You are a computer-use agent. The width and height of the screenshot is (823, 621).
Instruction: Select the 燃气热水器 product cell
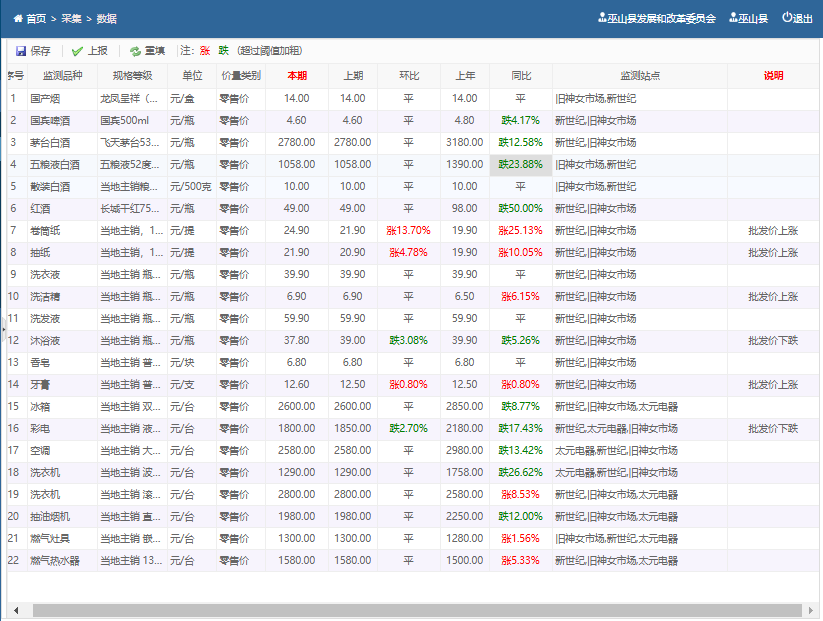[x=62, y=561]
